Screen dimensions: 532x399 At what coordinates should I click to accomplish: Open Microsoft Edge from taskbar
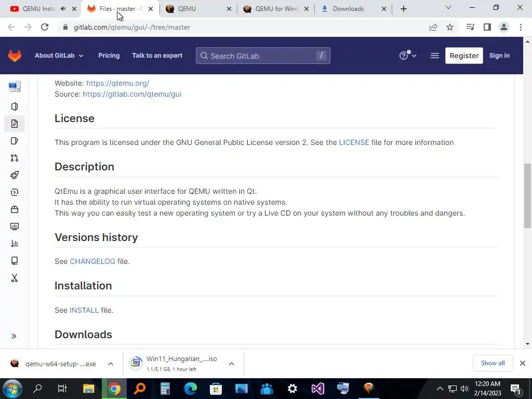pos(190,389)
